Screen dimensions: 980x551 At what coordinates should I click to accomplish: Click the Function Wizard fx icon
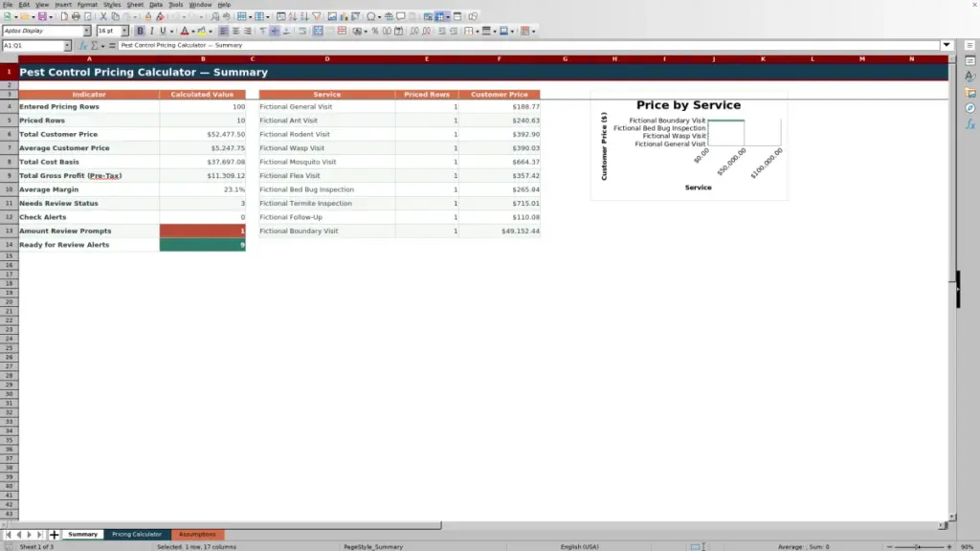coord(82,45)
